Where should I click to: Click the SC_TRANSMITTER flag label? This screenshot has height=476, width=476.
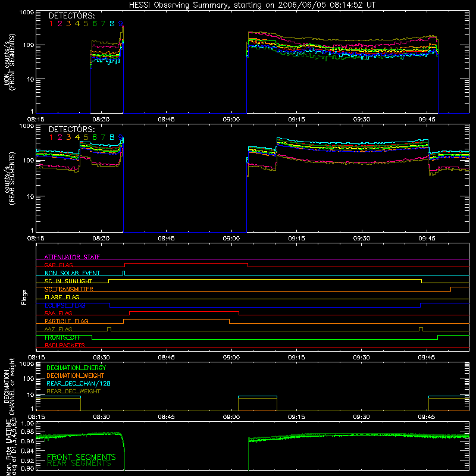tap(68, 289)
